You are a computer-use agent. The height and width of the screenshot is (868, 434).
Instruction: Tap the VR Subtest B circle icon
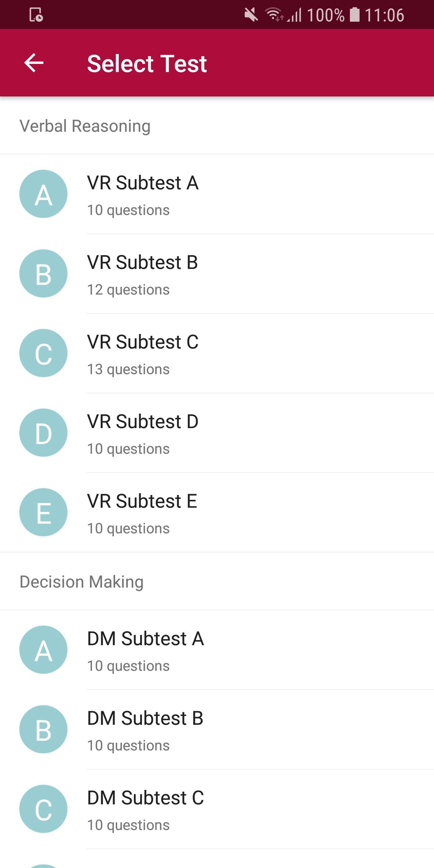(43, 273)
